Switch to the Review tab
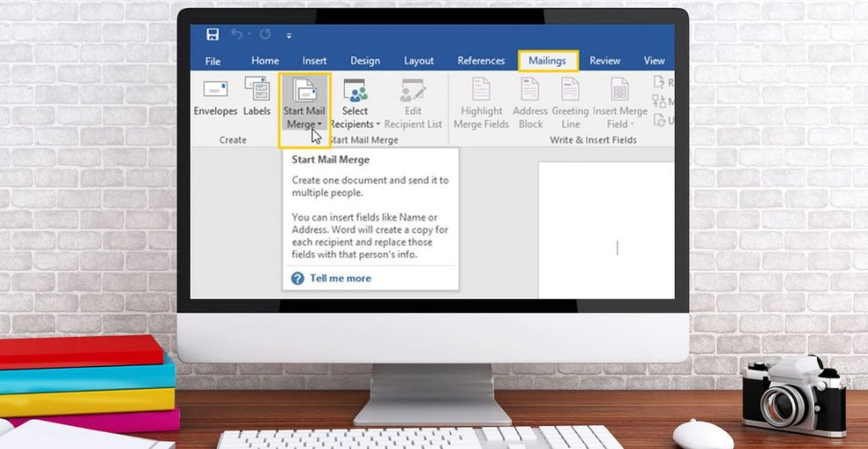The width and height of the screenshot is (868, 449). point(604,60)
